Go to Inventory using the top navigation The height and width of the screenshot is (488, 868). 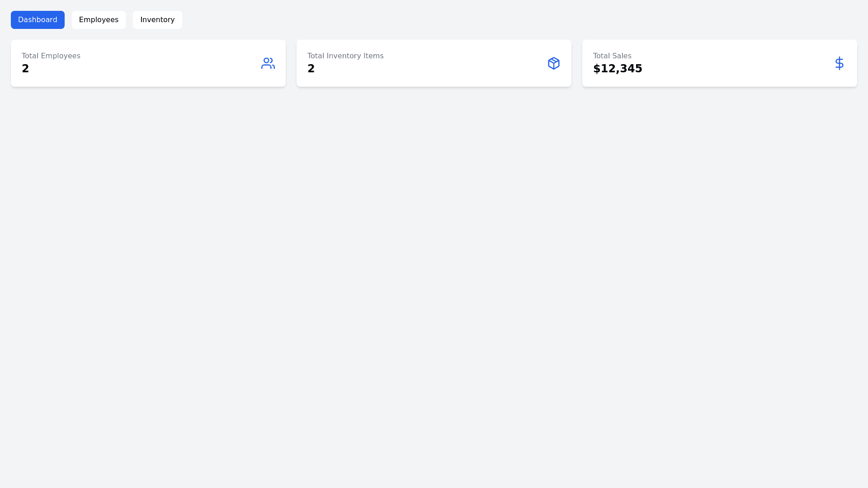(157, 20)
